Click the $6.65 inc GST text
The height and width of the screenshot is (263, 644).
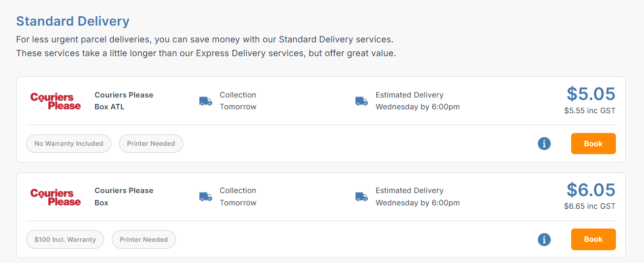pos(590,206)
